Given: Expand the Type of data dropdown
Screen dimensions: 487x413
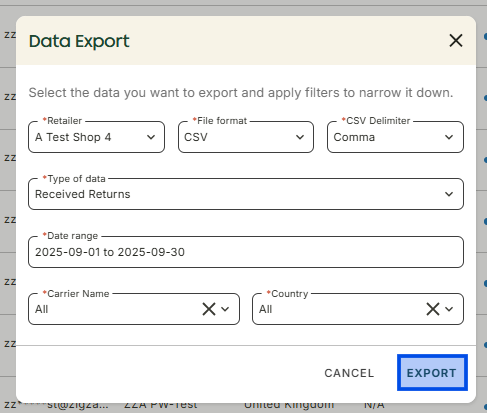Looking at the screenshot, I should (x=246, y=194).
